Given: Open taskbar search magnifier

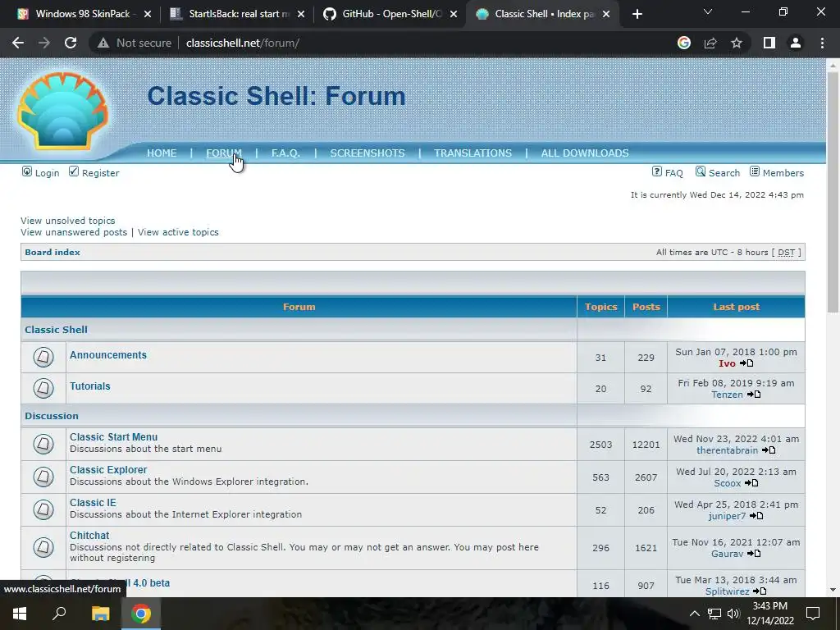Looking at the screenshot, I should (x=59, y=614).
